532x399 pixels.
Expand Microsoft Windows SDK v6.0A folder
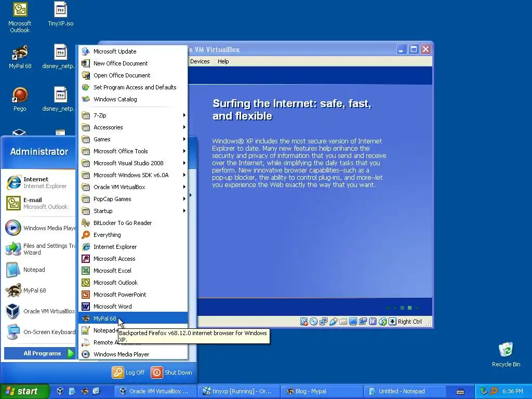pyautogui.click(x=134, y=175)
